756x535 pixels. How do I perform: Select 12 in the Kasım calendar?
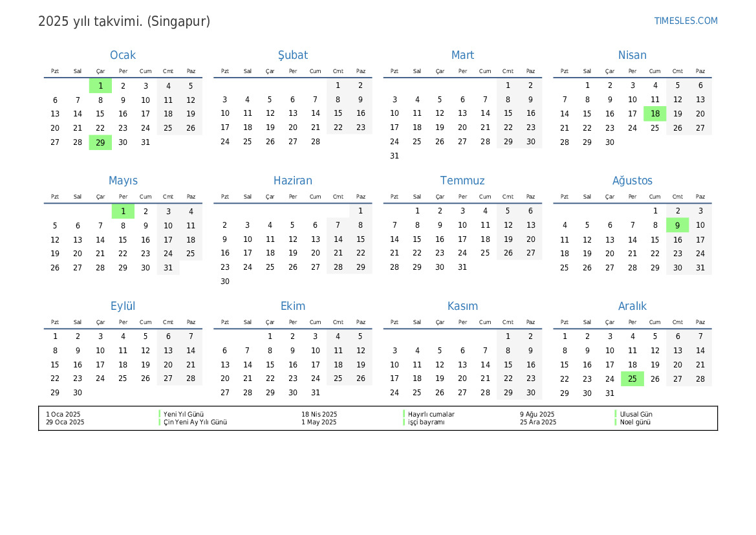pyautogui.click(x=440, y=365)
